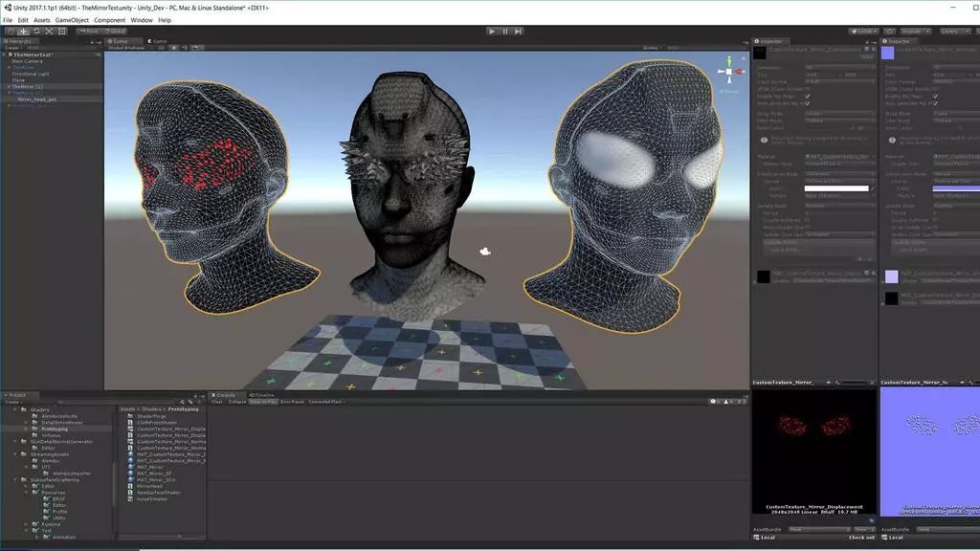The height and width of the screenshot is (551, 980).
Task: Click the scene orientation gizmo
Action: click(x=729, y=72)
